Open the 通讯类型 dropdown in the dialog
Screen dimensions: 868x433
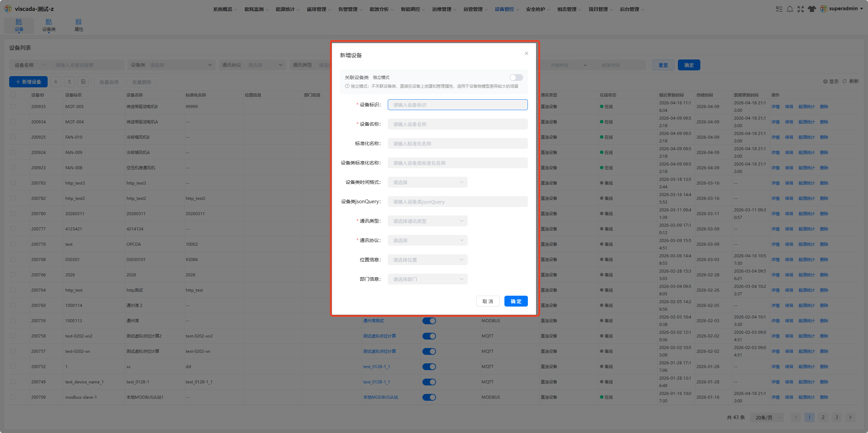pyautogui.click(x=428, y=221)
